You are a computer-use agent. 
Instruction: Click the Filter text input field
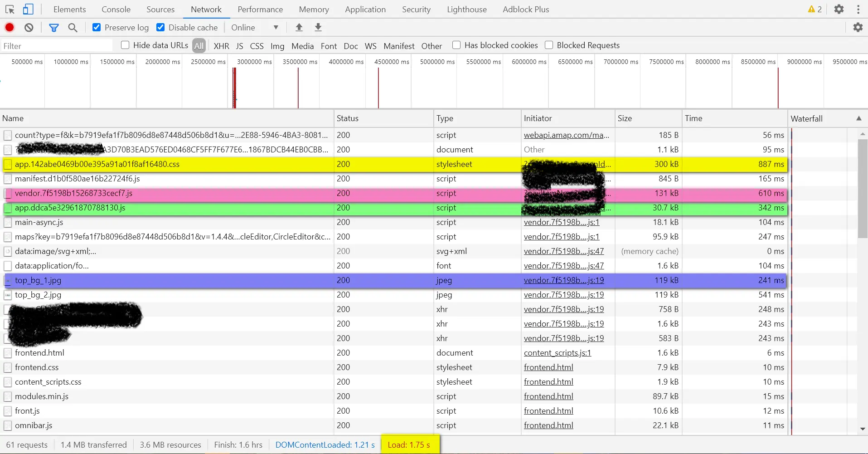(57, 46)
